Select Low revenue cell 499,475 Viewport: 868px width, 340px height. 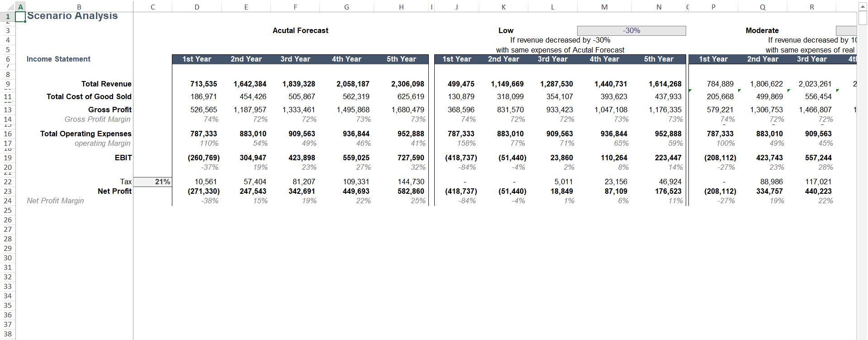click(x=461, y=84)
